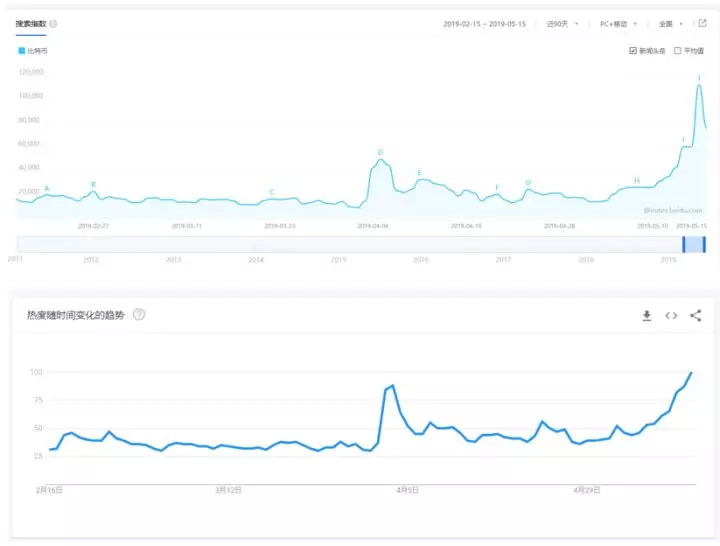Open the embed code icon
720x546 pixels.
tap(671, 315)
